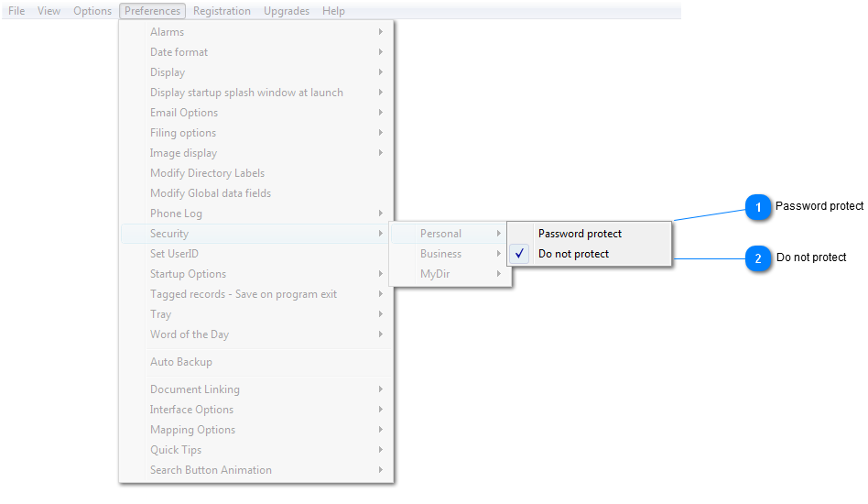Image resolution: width=868 pixels, height=504 pixels.
Task: Open the File menu
Action: (16, 10)
